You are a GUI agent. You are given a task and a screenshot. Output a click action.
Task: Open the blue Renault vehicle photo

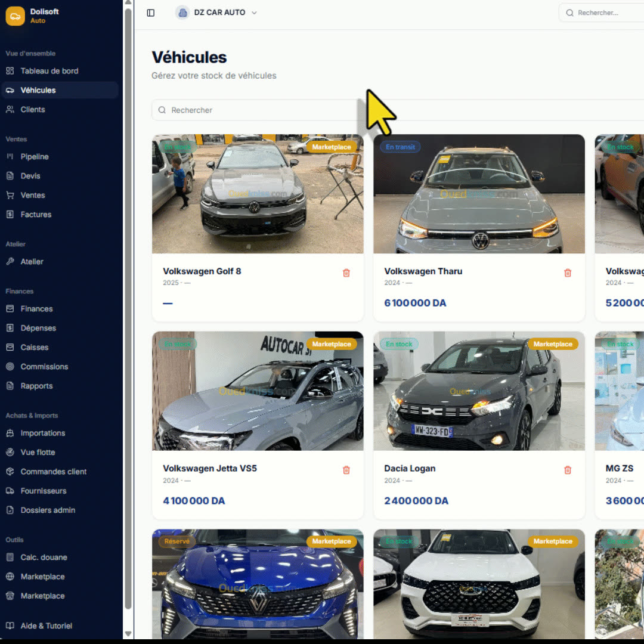pos(258,584)
